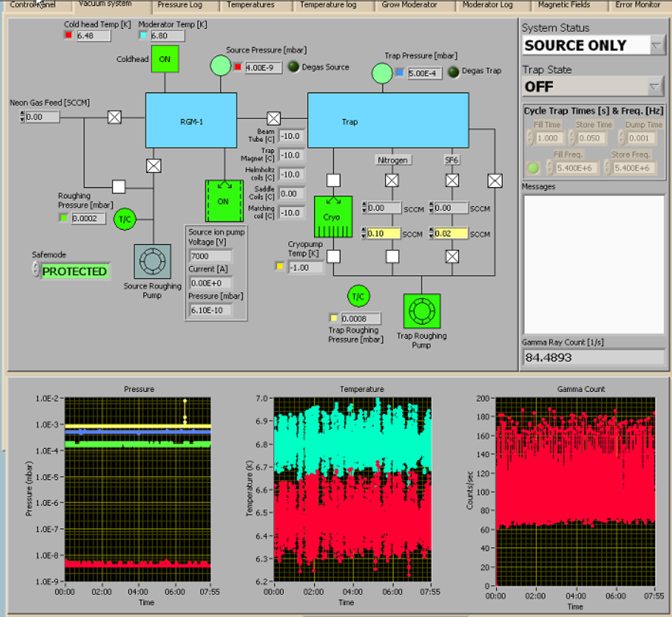
Task: Click the green Cryo pump icon
Action: pyautogui.click(x=334, y=217)
